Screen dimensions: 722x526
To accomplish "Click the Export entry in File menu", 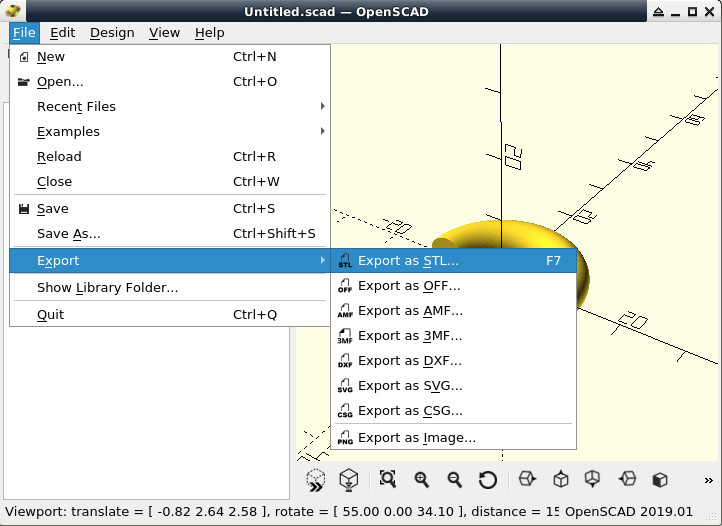I will 170,261.
